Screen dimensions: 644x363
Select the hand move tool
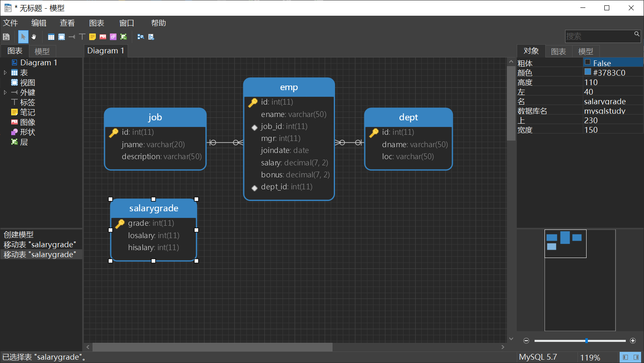[x=34, y=37]
